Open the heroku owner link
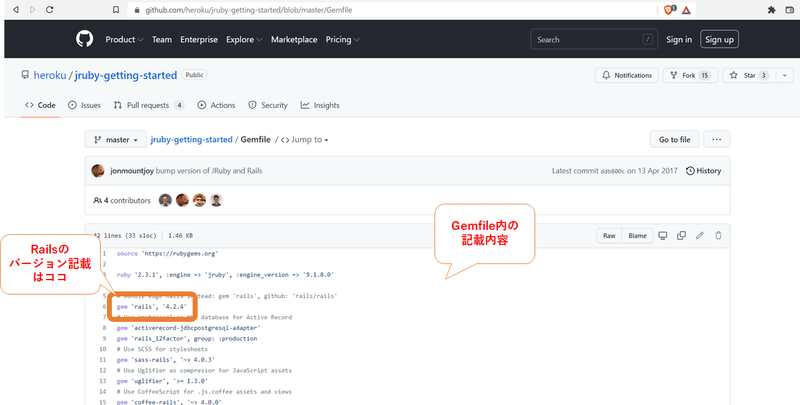The height and width of the screenshot is (405, 800). pyautogui.click(x=50, y=75)
